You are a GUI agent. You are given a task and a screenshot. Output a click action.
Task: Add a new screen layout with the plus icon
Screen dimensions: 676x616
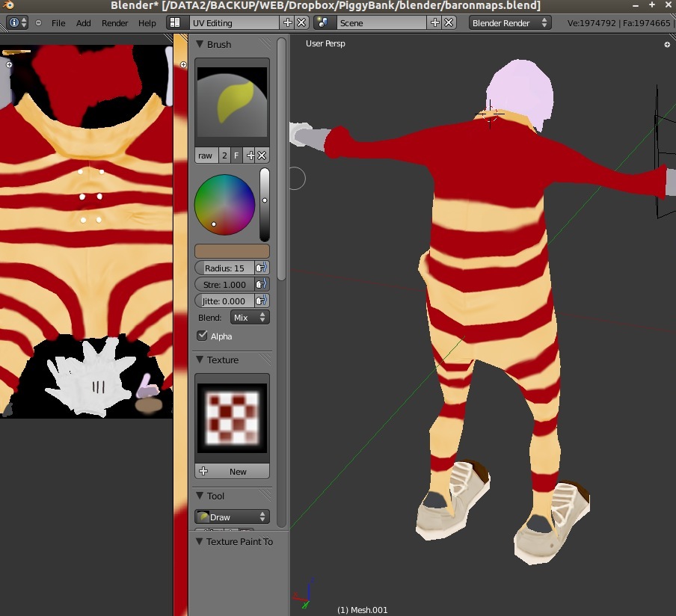(x=287, y=22)
